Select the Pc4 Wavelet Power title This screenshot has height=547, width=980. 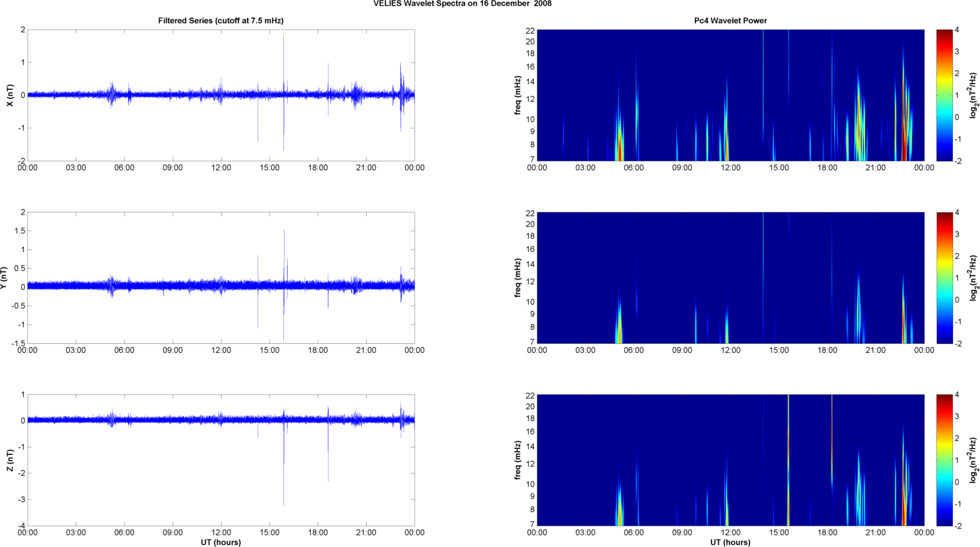click(x=730, y=21)
